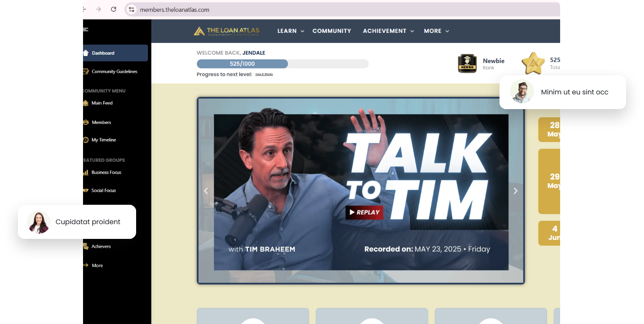Go to previous carousel slide arrow
Image resolution: width=644 pixels, height=324 pixels.
(206, 191)
